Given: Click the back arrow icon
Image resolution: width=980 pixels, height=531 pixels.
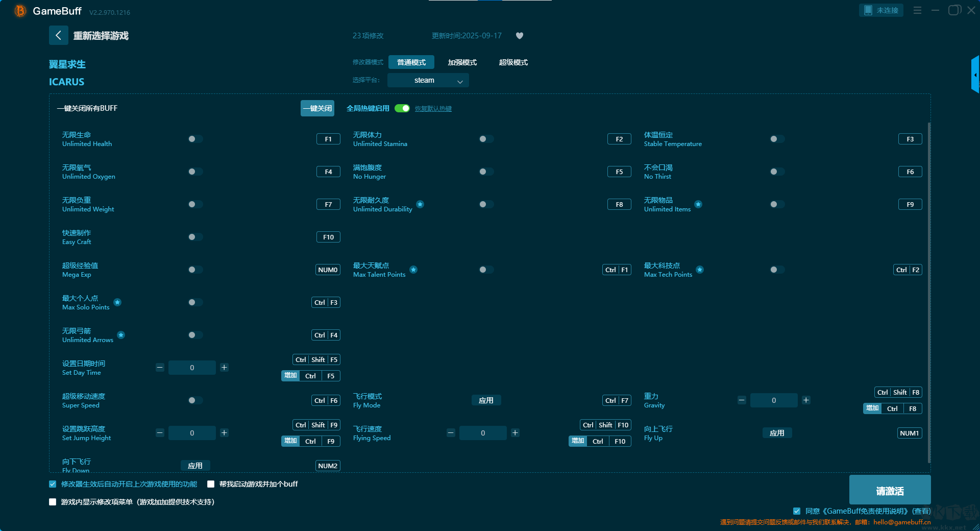Looking at the screenshot, I should [58, 35].
